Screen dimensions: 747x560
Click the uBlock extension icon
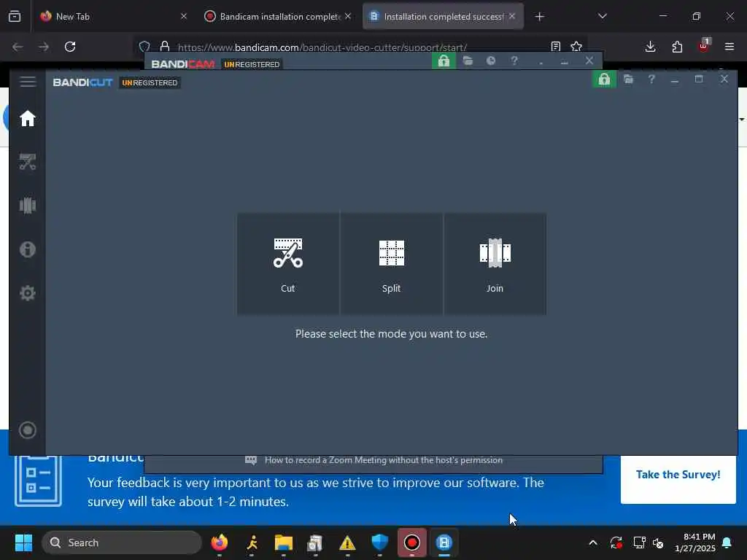(x=704, y=46)
